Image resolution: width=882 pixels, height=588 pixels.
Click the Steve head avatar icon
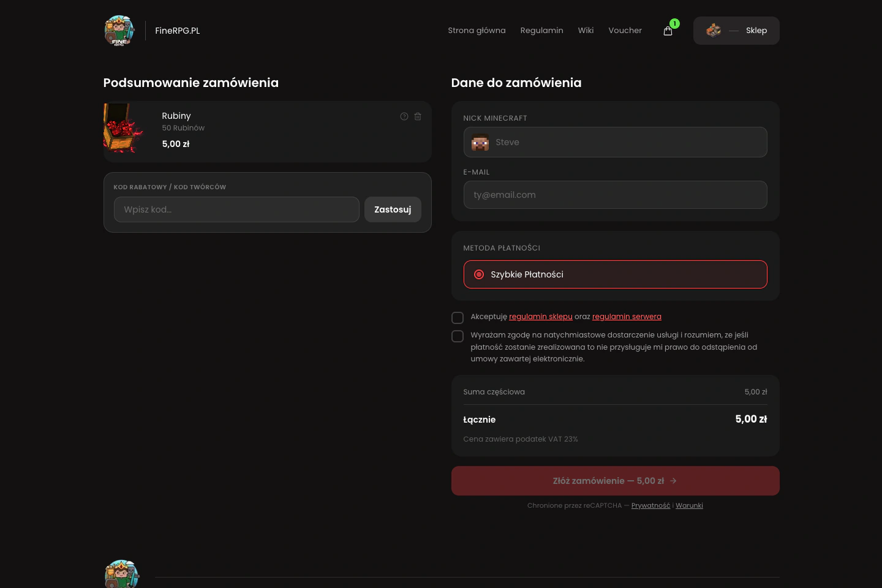[x=480, y=142]
